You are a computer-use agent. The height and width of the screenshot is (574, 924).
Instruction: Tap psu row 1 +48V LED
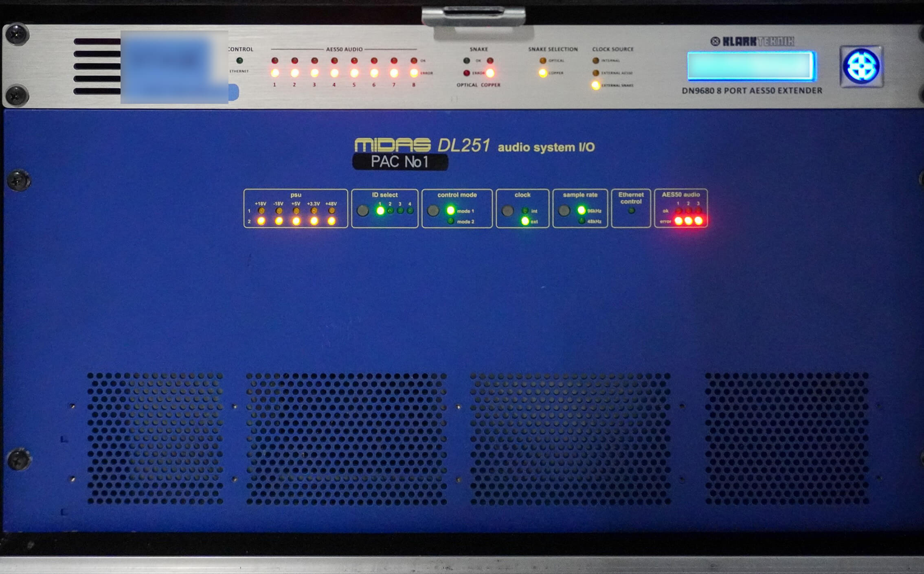coord(332,210)
